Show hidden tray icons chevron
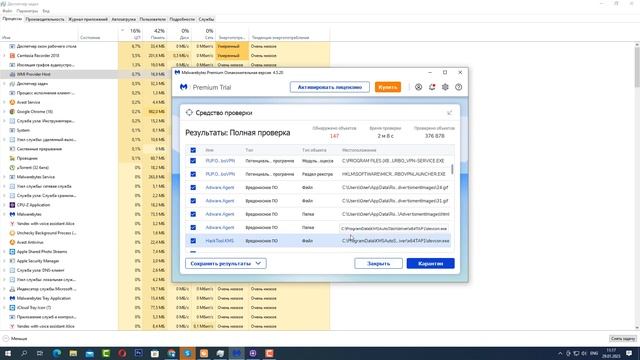The image size is (640, 360). pos(560,353)
